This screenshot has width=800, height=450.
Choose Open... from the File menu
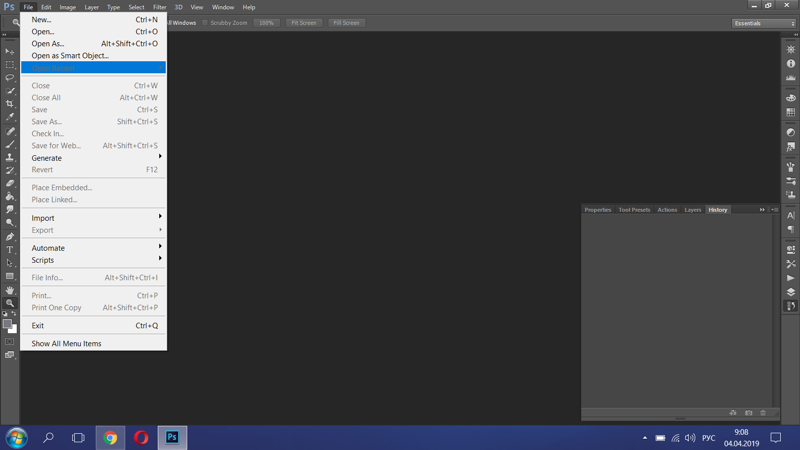pos(94,32)
